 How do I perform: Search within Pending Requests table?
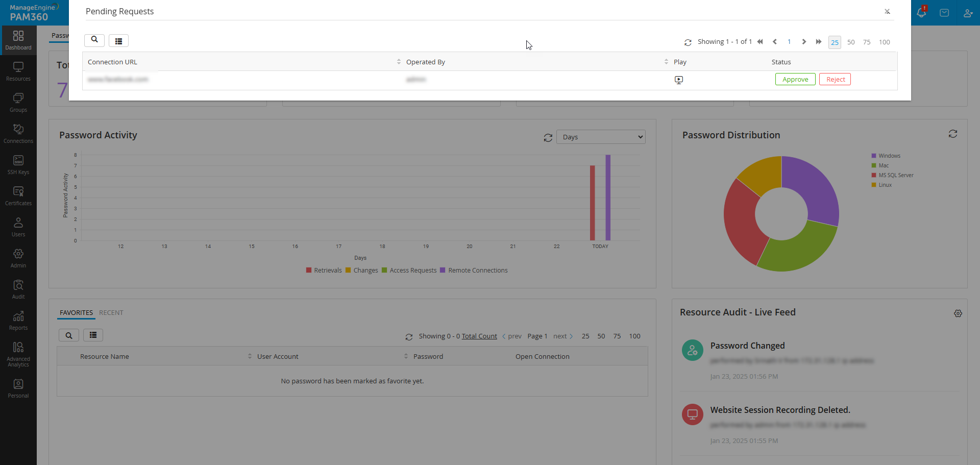click(x=94, y=40)
